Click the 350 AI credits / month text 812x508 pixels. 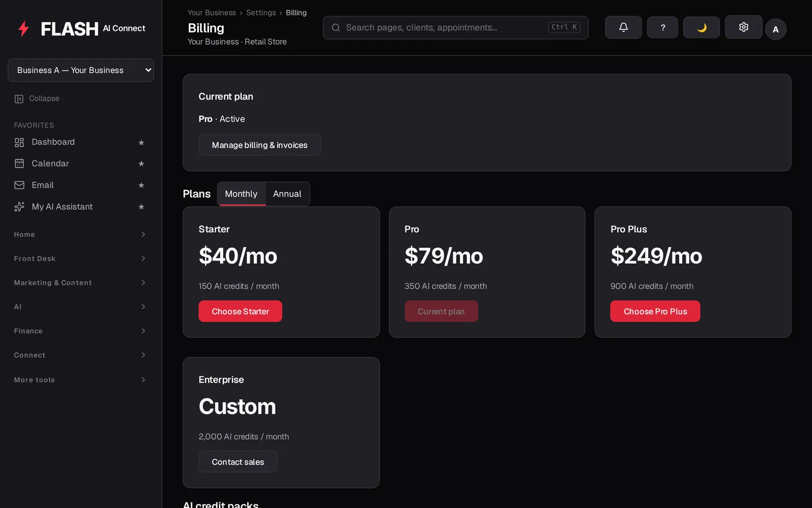pos(446,286)
